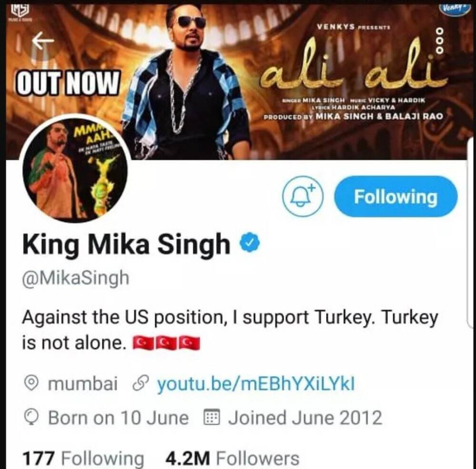Tap the mumbai location text
The image size is (476, 469).
(82, 384)
